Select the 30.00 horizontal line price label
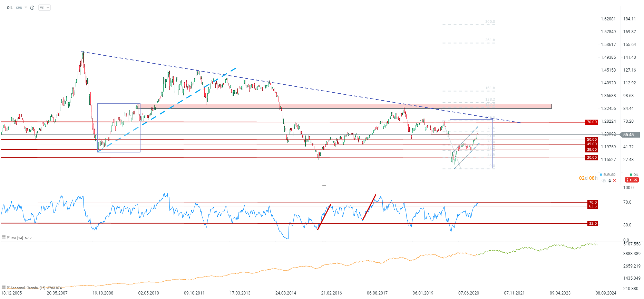The width and height of the screenshot is (644, 299). click(592, 158)
